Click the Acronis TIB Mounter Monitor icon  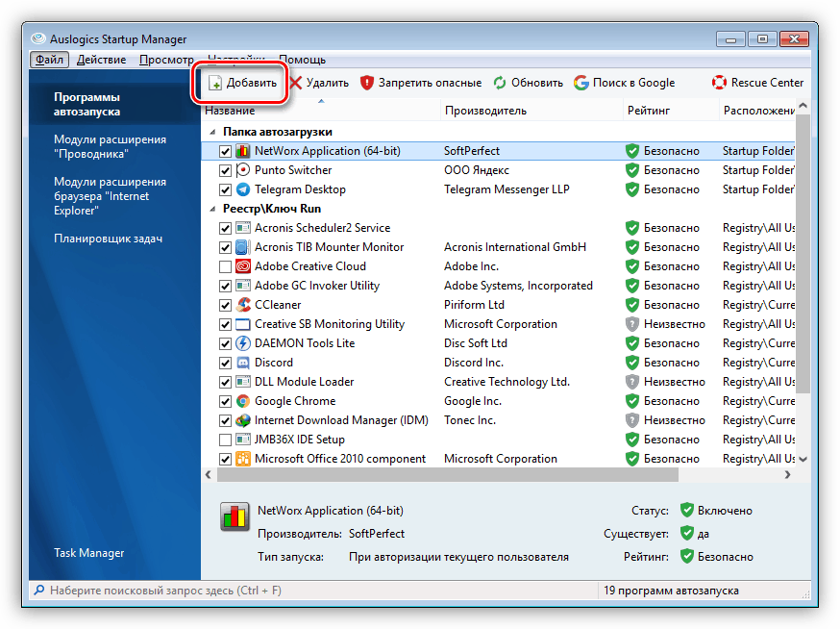coord(243,247)
